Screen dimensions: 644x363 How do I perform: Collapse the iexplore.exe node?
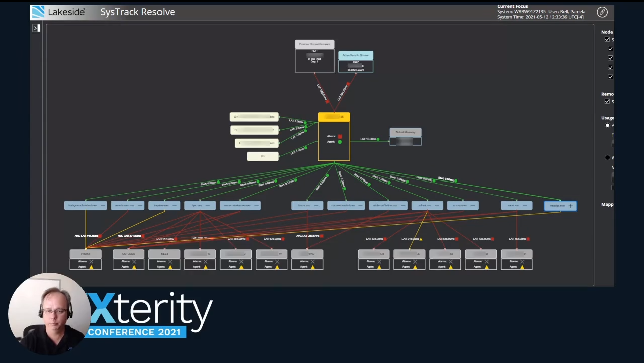(x=176, y=205)
